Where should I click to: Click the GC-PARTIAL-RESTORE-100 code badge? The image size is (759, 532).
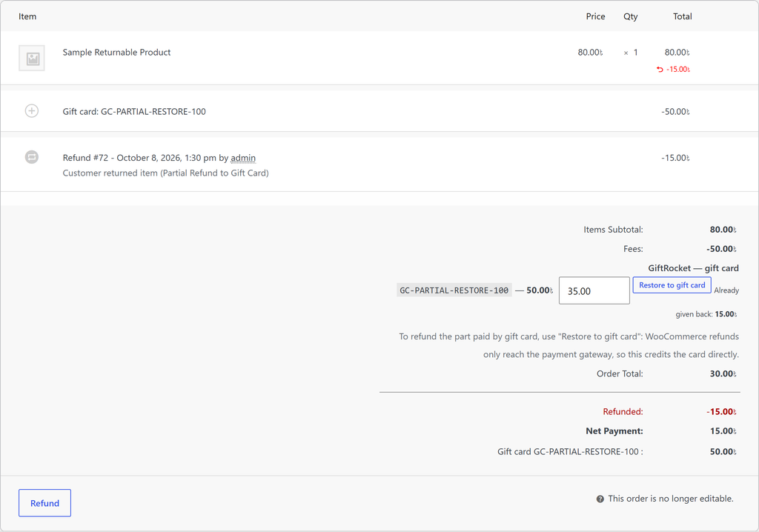pos(454,290)
